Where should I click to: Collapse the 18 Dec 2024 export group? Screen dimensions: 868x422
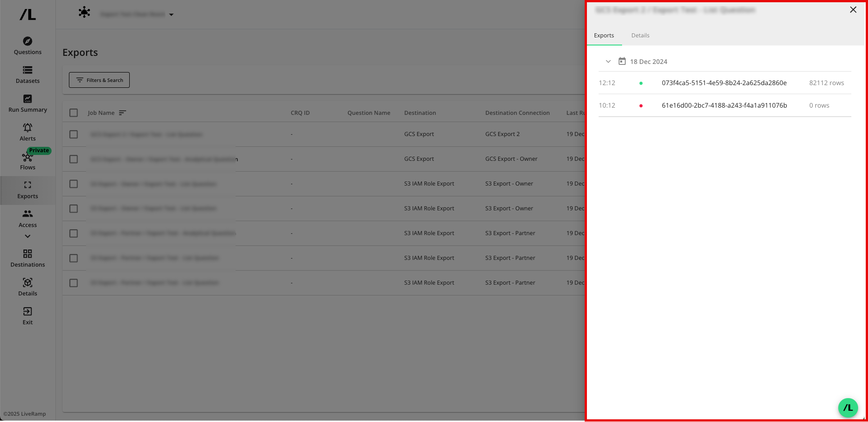click(608, 62)
